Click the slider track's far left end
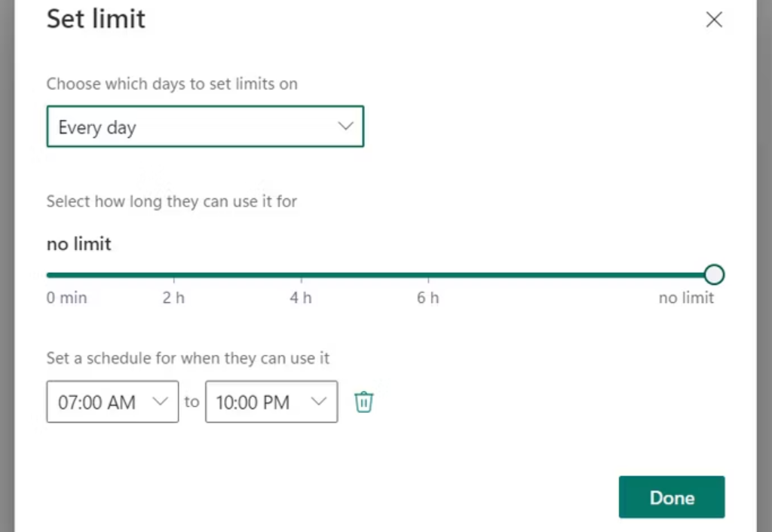The image size is (772, 532). 48,275
